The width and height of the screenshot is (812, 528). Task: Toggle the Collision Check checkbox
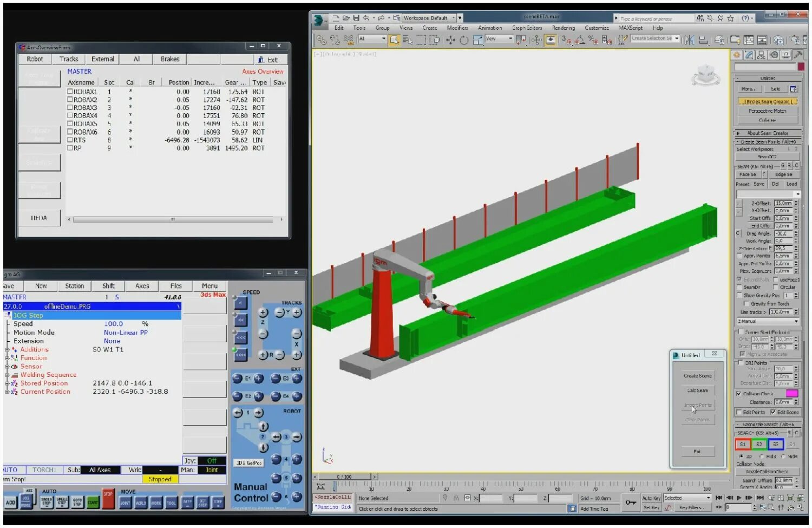[739, 394]
